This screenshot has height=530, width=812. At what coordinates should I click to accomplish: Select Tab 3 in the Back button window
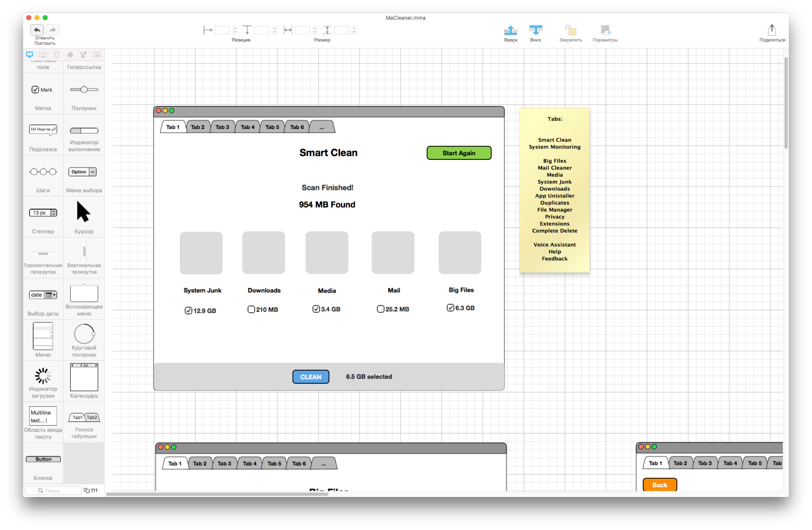705,463
